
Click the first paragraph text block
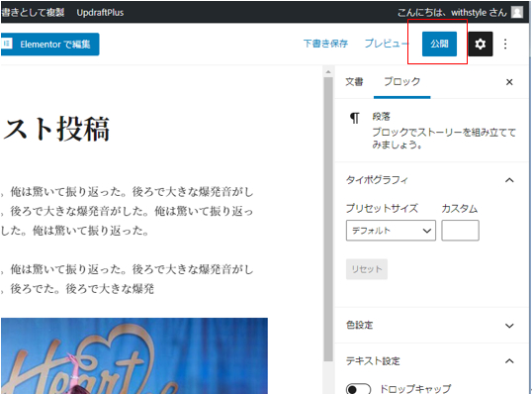(128, 211)
